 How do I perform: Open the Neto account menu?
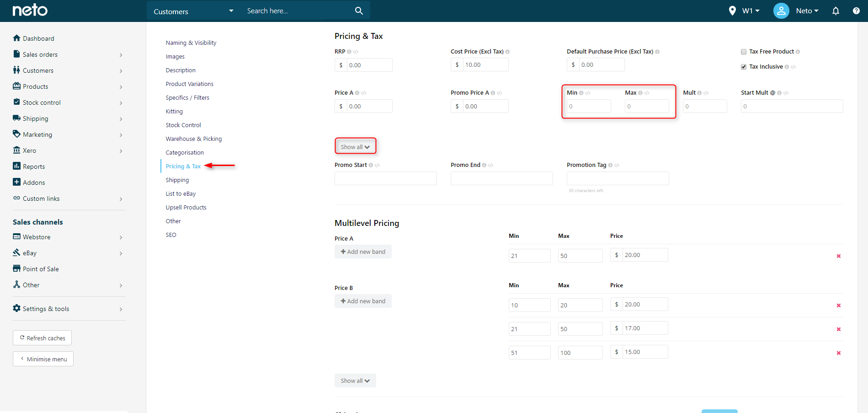[x=807, y=11]
